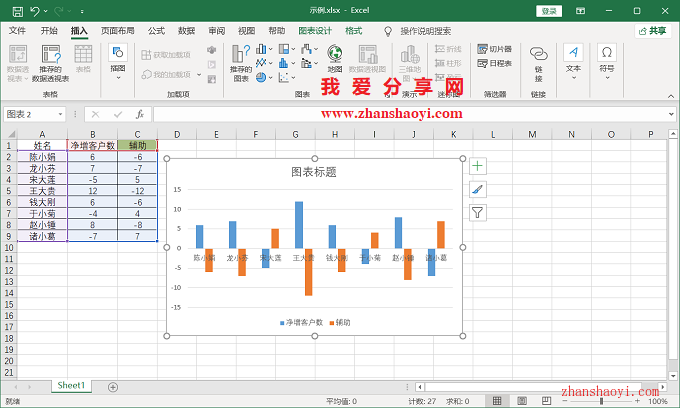Click the zoom in plus button

(637, 401)
